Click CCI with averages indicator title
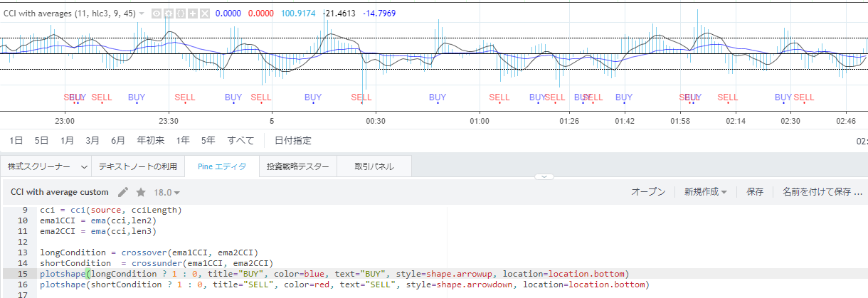This screenshot has height=298, width=868. 69,14
